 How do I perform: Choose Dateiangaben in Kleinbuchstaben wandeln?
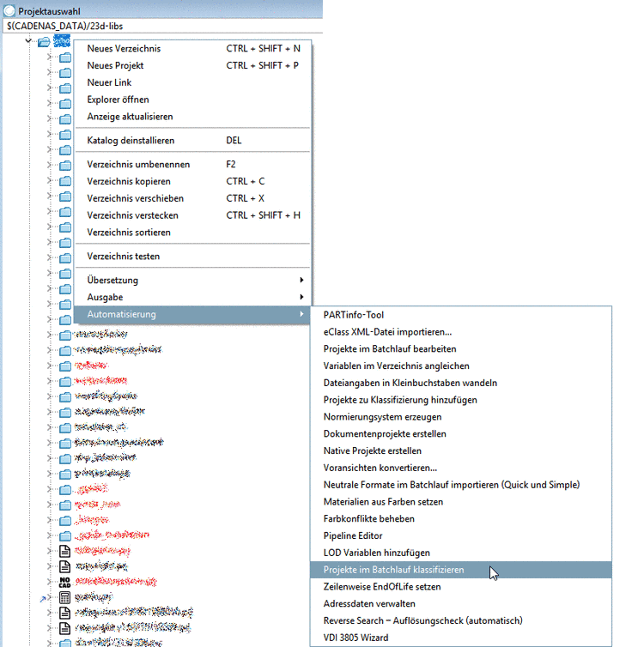coord(461,383)
